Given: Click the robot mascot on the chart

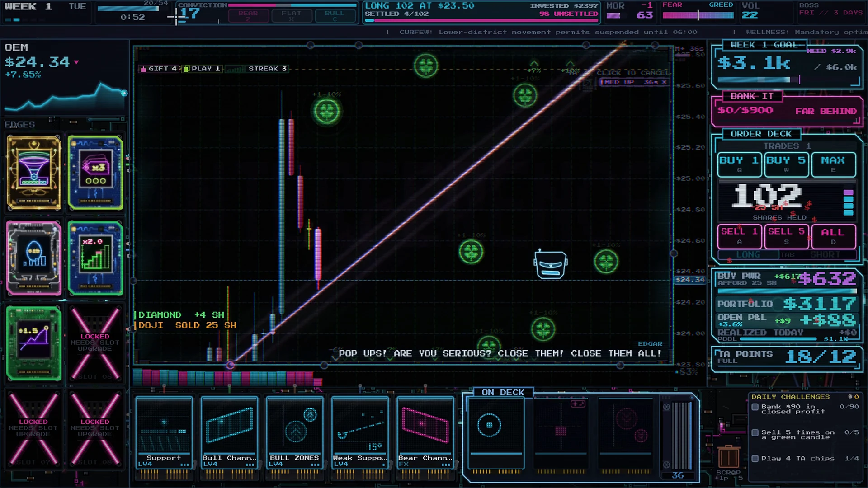Looking at the screenshot, I should 550,264.
